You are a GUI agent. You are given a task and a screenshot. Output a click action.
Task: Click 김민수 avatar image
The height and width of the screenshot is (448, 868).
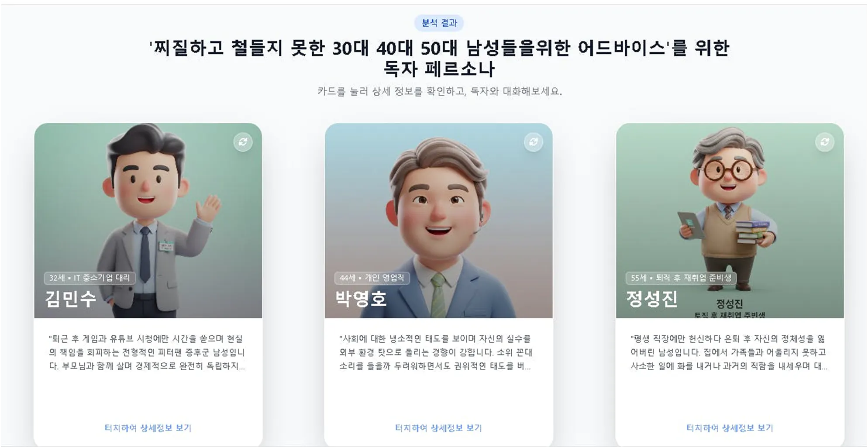[x=148, y=221]
